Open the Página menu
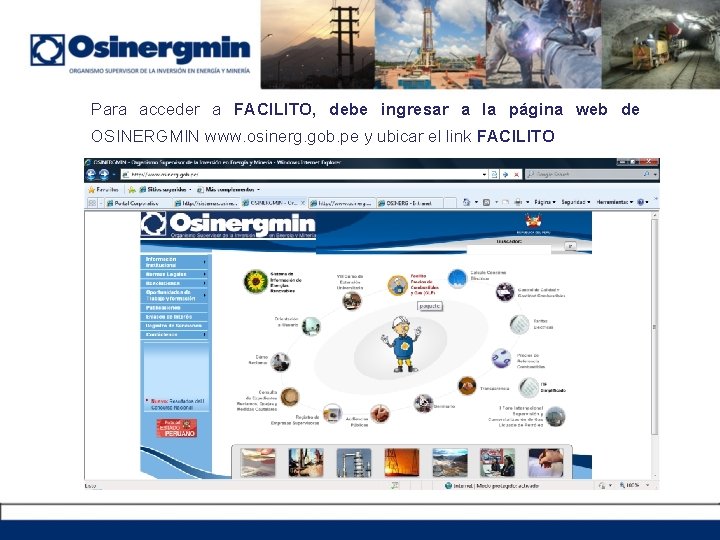 pos(545,202)
